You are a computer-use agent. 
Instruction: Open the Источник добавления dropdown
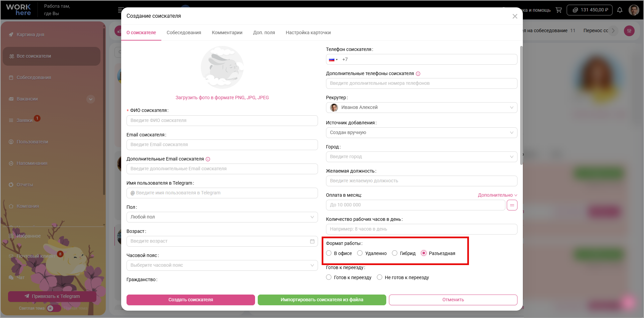pos(422,133)
